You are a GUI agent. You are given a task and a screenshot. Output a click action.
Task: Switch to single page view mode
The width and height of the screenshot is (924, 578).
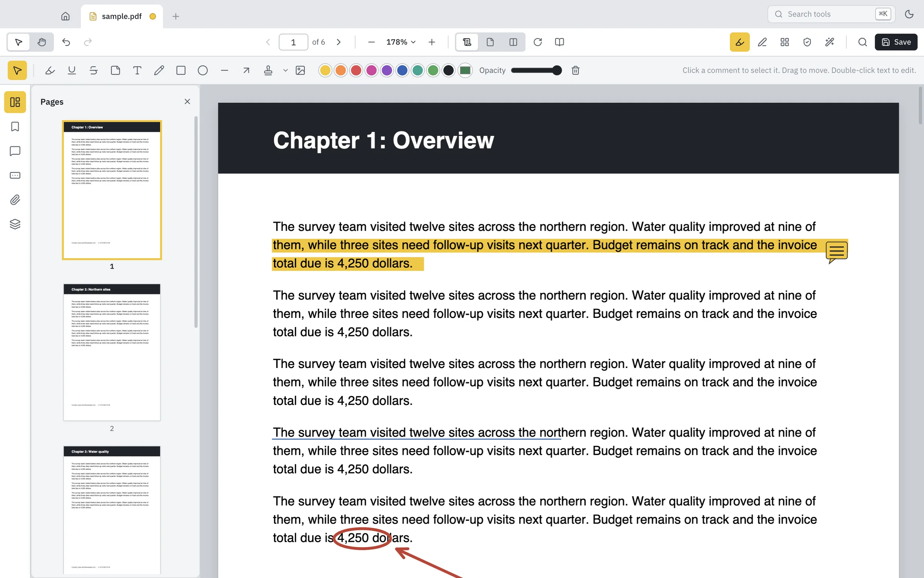(490, 42)
